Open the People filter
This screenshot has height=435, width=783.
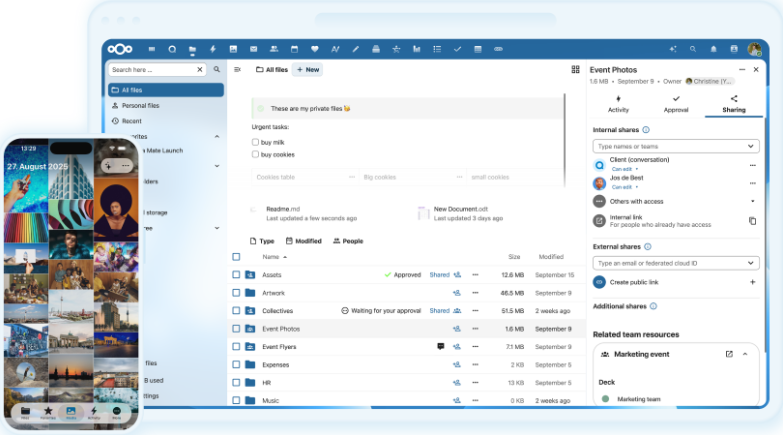click(348, 241)
